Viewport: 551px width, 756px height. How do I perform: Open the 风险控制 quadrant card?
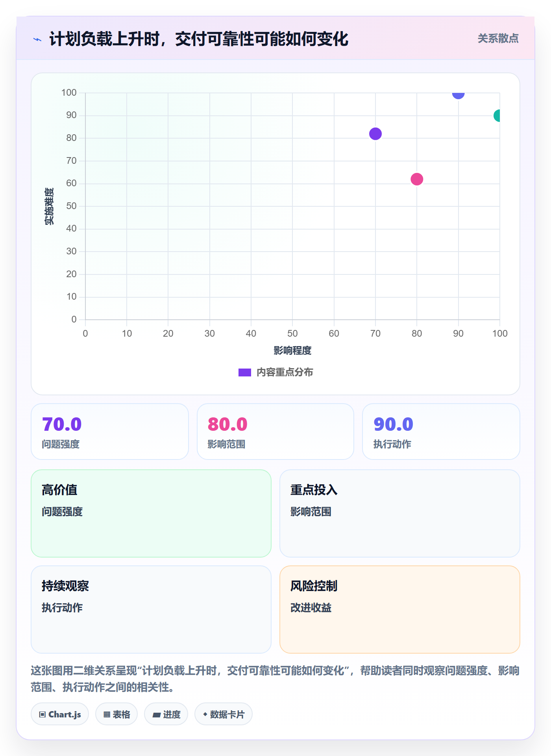pos(400,610)
